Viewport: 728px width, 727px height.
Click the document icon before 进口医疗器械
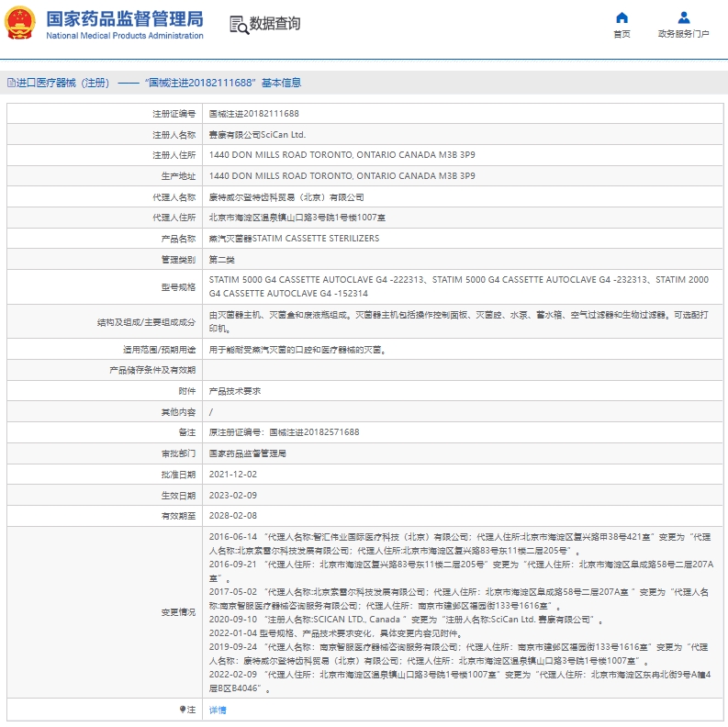(x=11, y=83)
